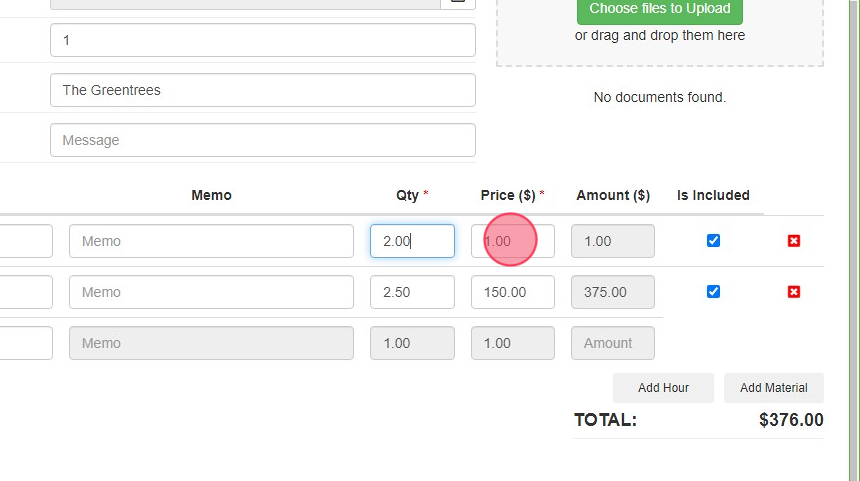Click the Is Included column header
This screenshot has height=481, width=860.
coord(713,195)
